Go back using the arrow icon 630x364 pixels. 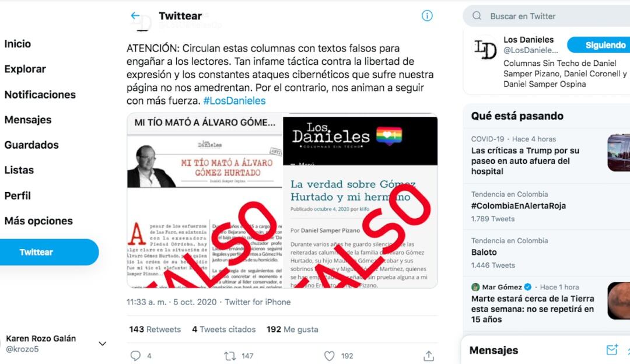(x=135, y=16)
